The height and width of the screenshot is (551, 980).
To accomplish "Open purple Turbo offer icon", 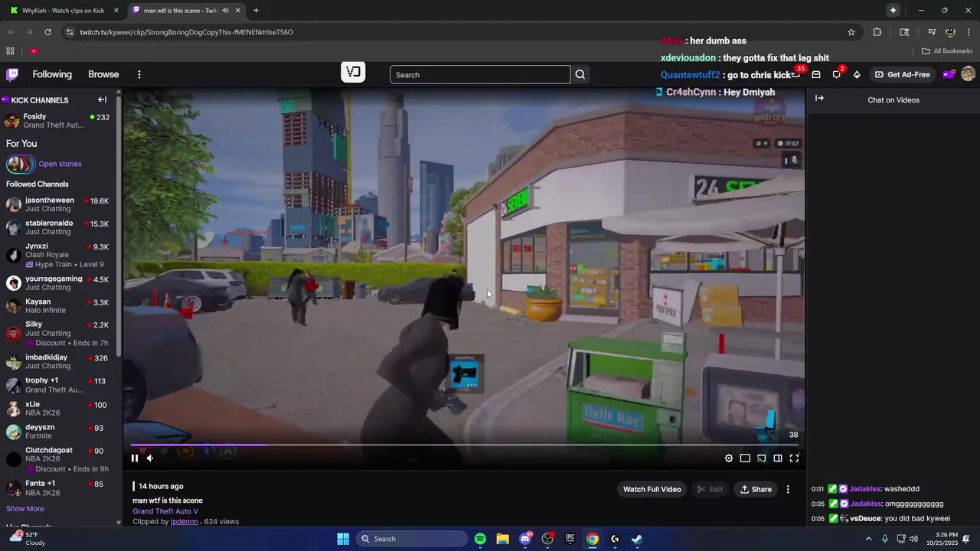I will pyautogui.click(x=949, y=74).
